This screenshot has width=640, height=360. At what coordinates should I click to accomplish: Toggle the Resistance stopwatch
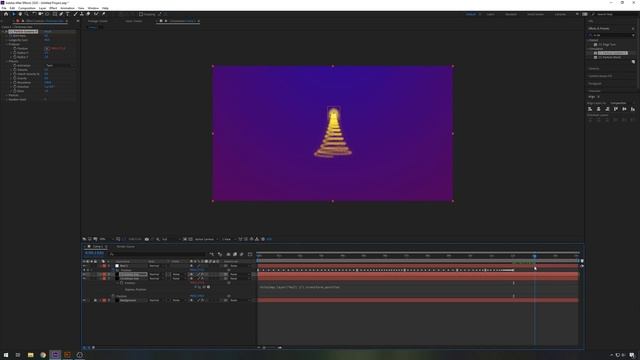coord(15,82)
